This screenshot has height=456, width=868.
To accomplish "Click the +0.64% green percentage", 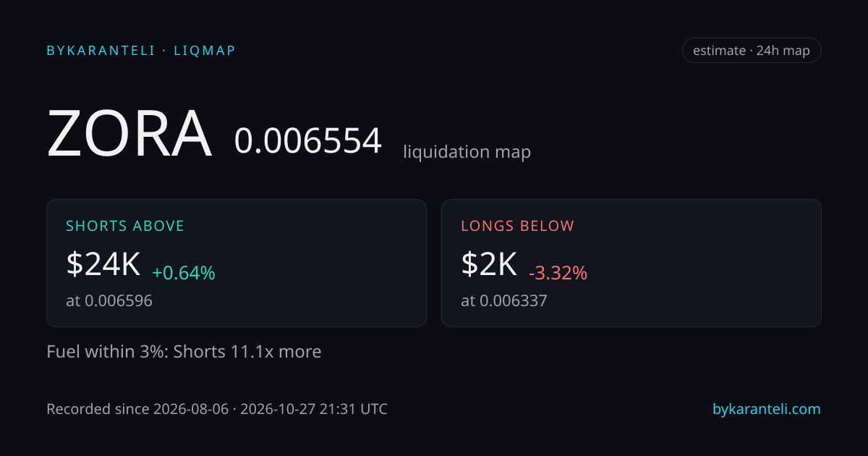I will tap(184, 273).
